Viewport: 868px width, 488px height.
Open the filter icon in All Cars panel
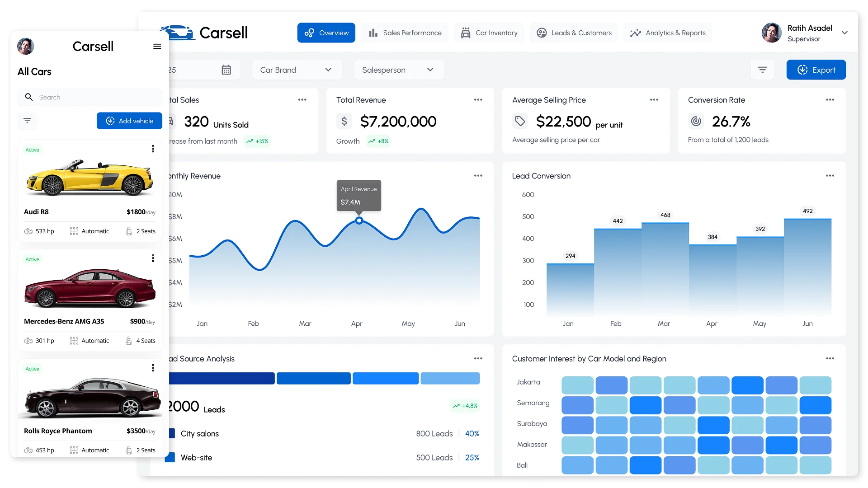coord(27,121)
